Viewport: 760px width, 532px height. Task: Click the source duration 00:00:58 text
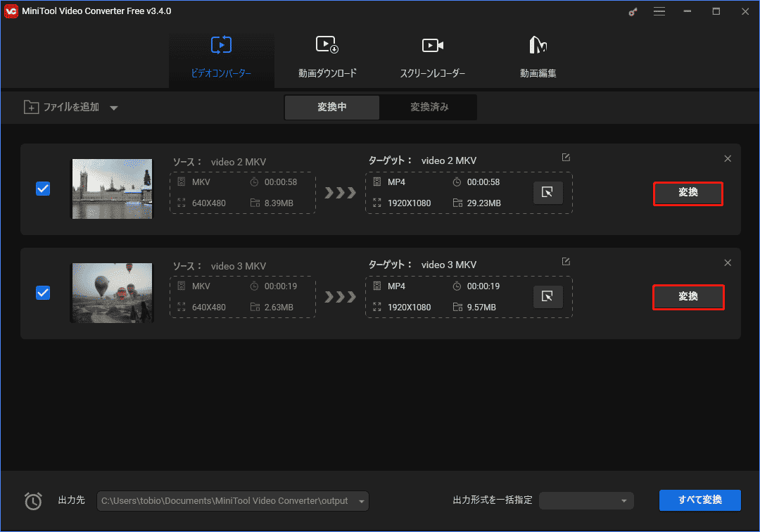click(281, 182)
